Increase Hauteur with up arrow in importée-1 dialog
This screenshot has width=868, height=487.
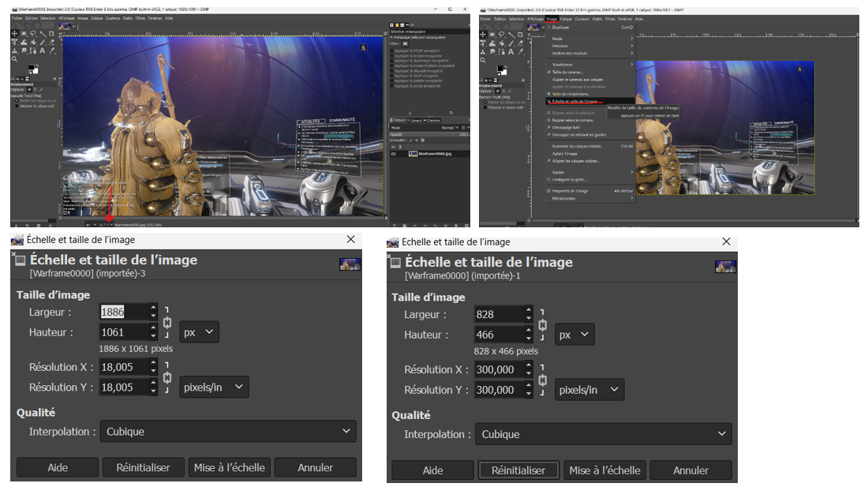point(529,331)
